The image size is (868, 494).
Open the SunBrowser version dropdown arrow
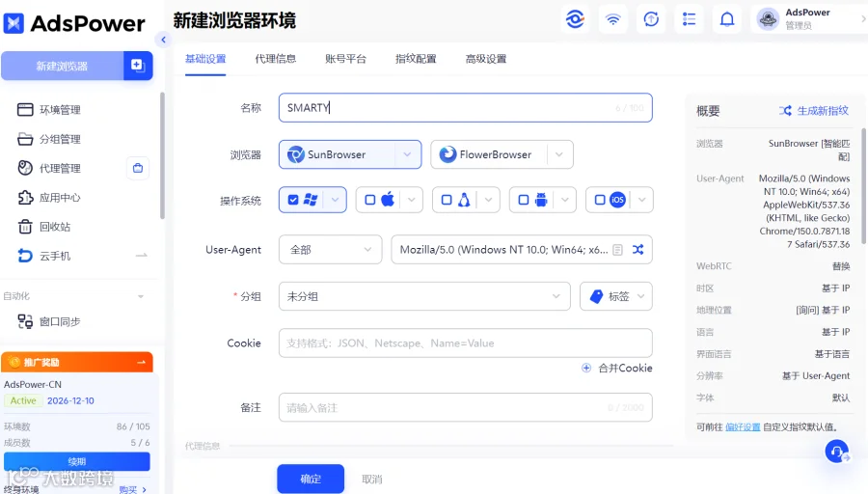coord(407,154)
